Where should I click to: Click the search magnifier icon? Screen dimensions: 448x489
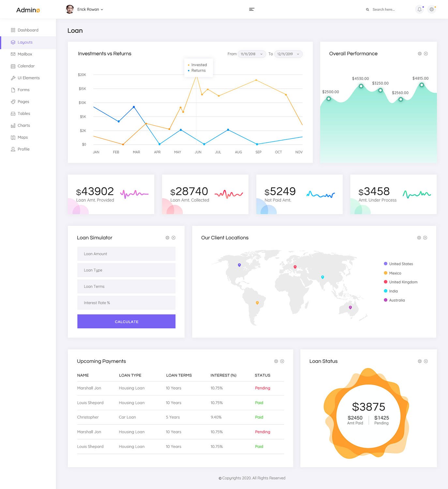click(367, 10)
